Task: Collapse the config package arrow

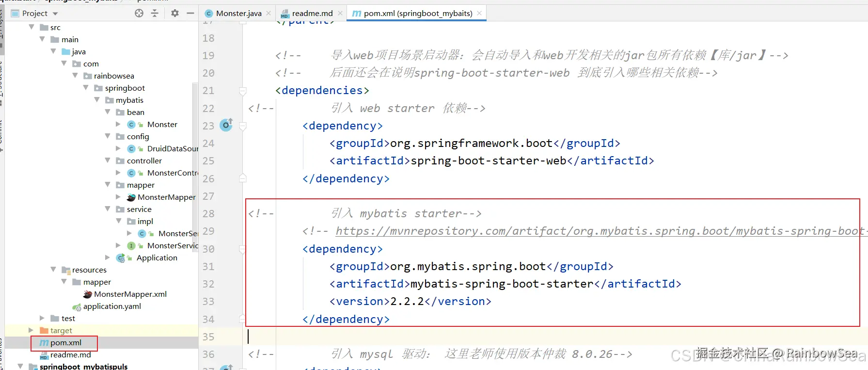Action: coord(108,136)
